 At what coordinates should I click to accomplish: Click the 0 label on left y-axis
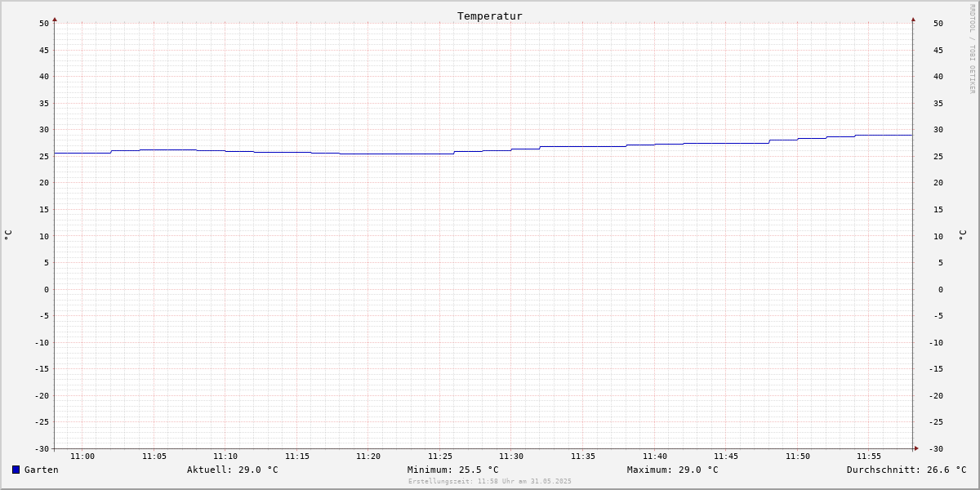click(47, 289)
